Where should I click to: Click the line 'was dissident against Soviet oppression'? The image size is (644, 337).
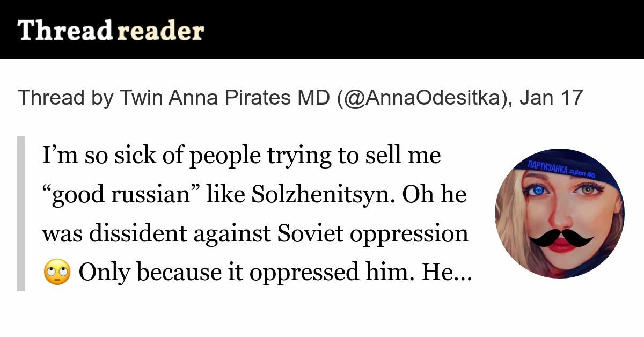[x=255, y=233]
